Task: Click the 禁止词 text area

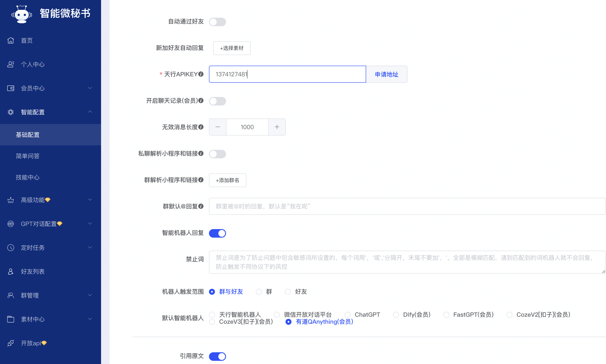Action: tap(407, 262)
